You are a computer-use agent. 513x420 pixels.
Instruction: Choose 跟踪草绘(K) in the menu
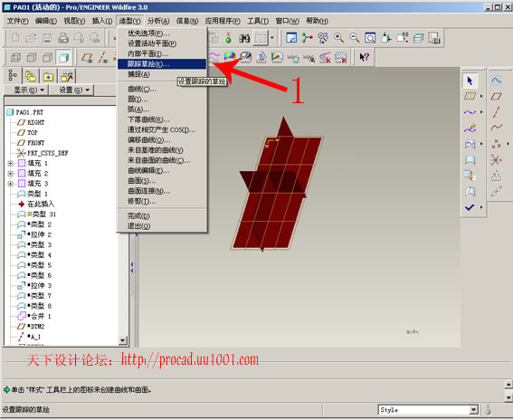162,64
